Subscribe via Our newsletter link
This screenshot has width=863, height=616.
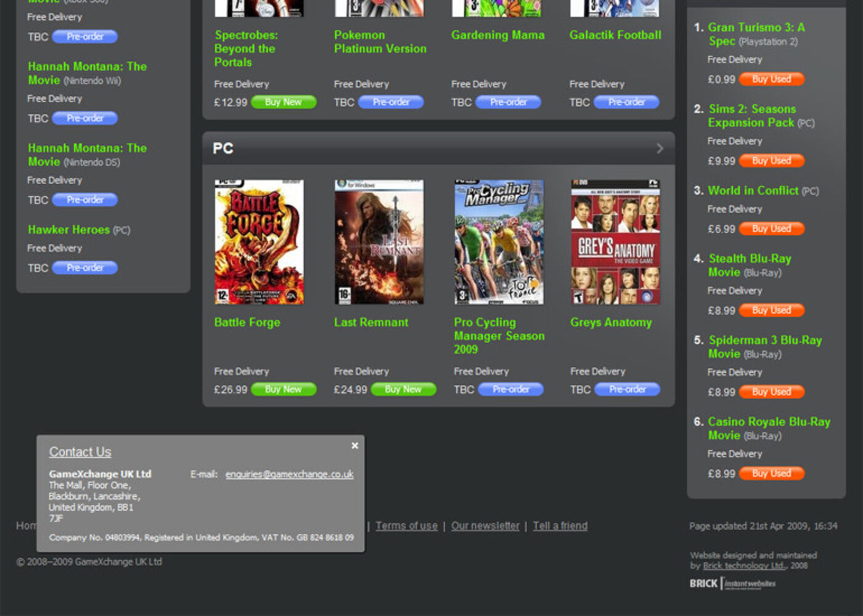pyautogui.click(x=485, y=525)
